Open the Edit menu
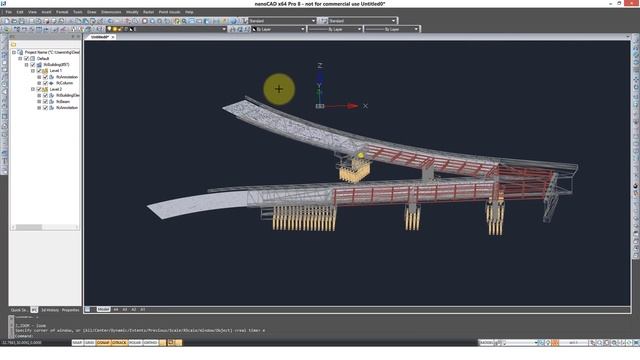This screenshot has width=640, height=360. coord(20,12)
